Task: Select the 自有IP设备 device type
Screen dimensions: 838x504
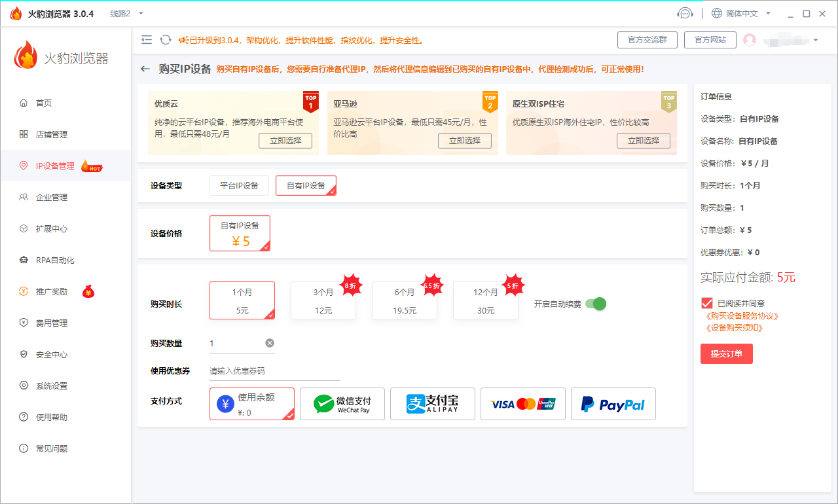Action: pyautogui.click(x=306, y=185)
